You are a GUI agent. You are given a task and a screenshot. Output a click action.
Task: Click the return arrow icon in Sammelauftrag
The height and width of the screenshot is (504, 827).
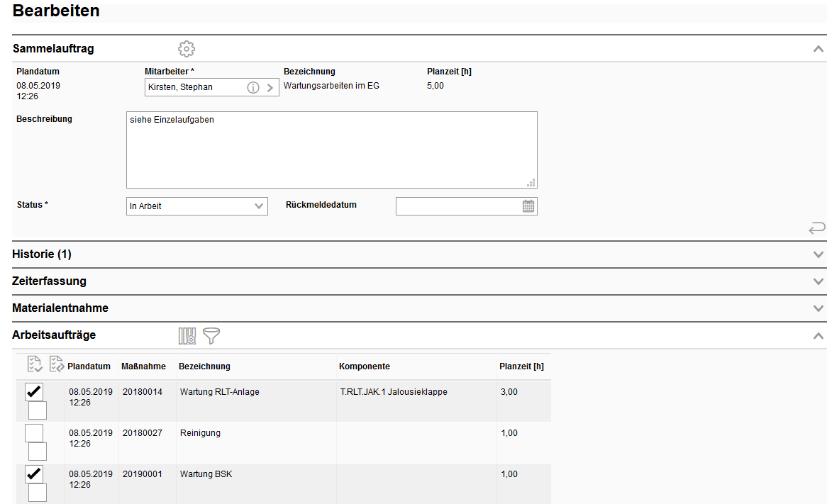817,228
